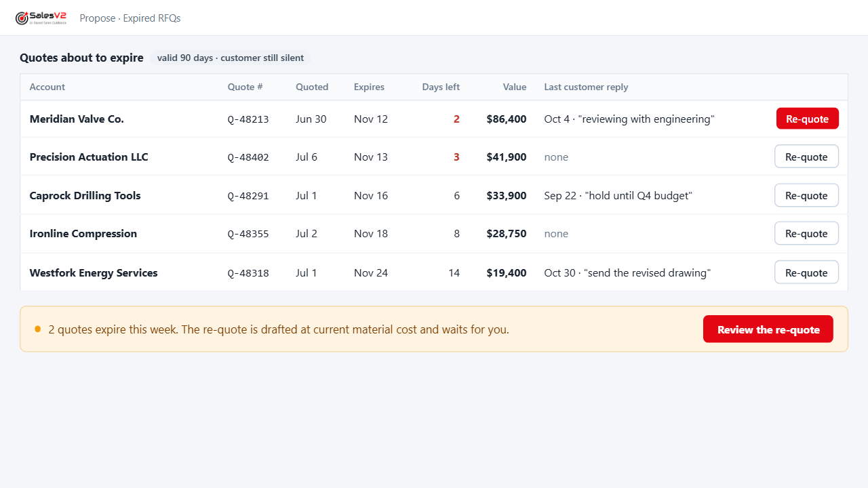868x488 pixels.
Task: Click the "valid 90 days" status pill
Action: click(x=231, y=58)
